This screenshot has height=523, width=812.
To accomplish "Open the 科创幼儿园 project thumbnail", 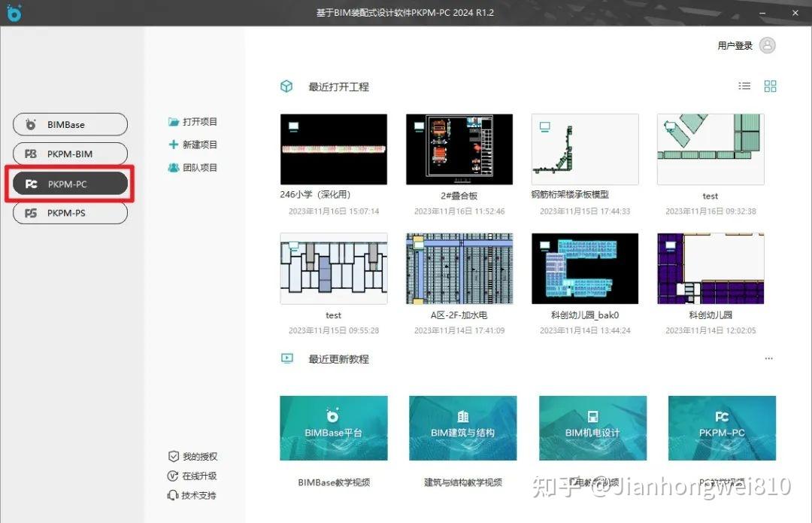I will (x=710, y=268).
